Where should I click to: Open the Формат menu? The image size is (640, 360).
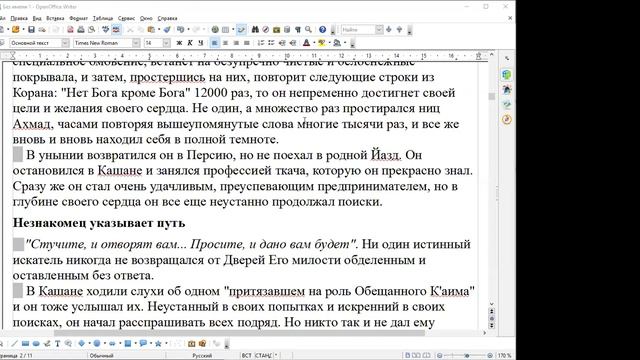coord(78,18)
